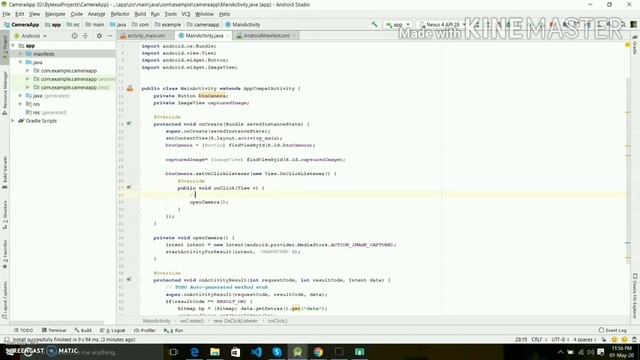Click the class gutter icon beside MainActivity declaration
Viewport: 640px width, 360px height.
coord(130,88)
